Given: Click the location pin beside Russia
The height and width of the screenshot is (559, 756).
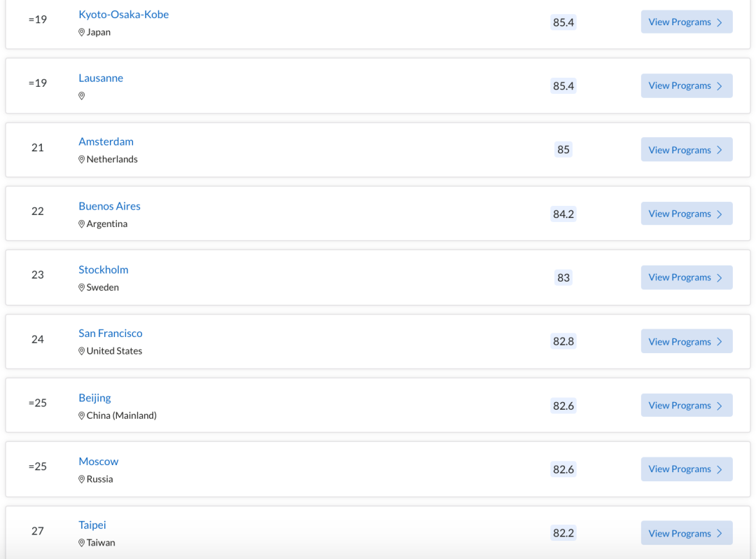Looking at the screenshot, I should (x=81, y=479).
